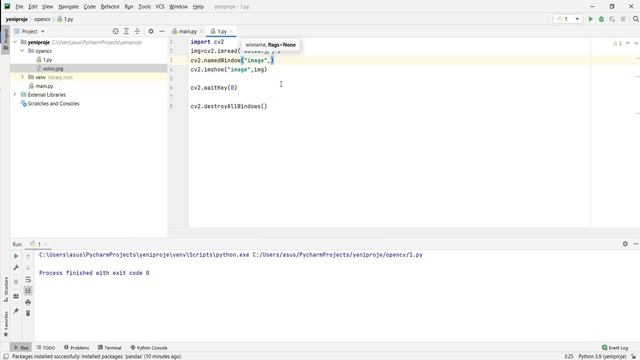Click Restore Layout icon in Run panel
The height and width of the screenshot is (360, 640).
[16, 296]
